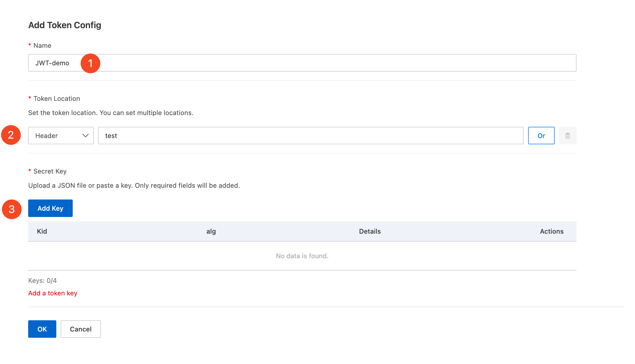Click the Add Key button
Viewport: 635px width, 364px height.
point(50,208)
